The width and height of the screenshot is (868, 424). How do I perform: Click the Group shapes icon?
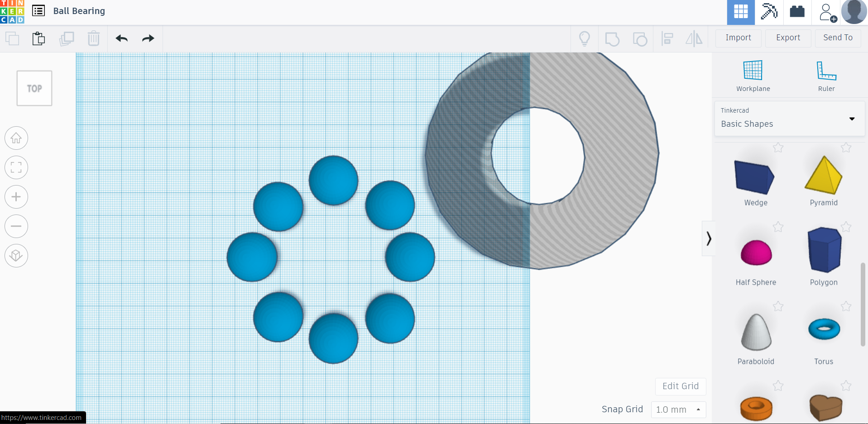(612, 39)
